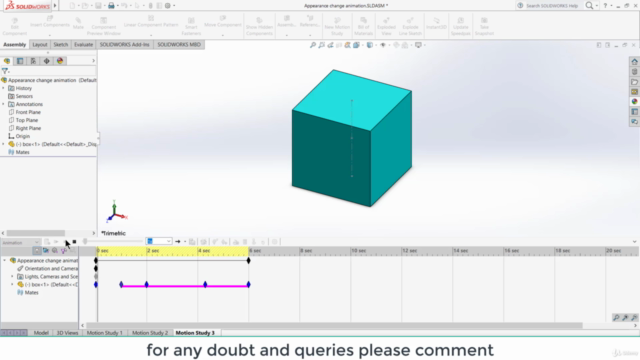640x360 pixels.
Task: Click the Zoom to Area heads-up icon
Action: click(x=322, y=45)
